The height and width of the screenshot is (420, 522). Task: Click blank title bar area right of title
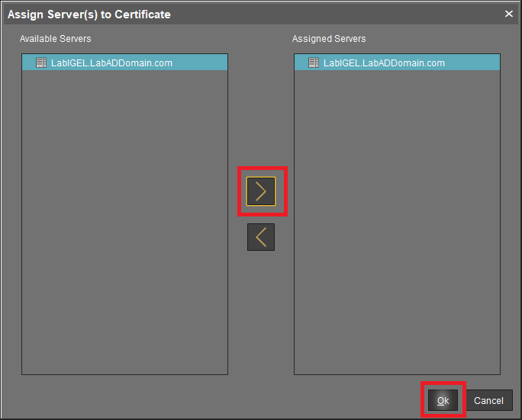(343, 14)
